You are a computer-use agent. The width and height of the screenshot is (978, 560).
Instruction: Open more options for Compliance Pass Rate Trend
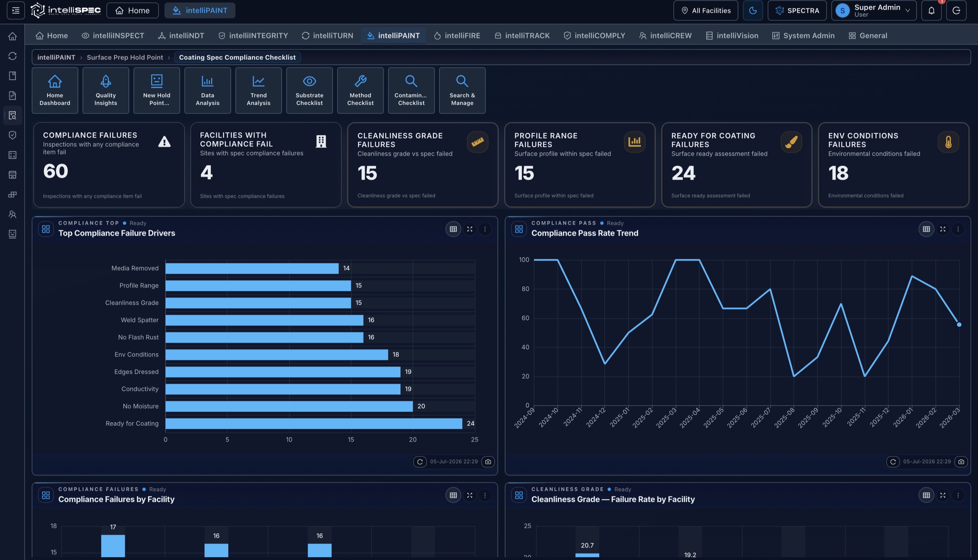[x=958, y=229]
